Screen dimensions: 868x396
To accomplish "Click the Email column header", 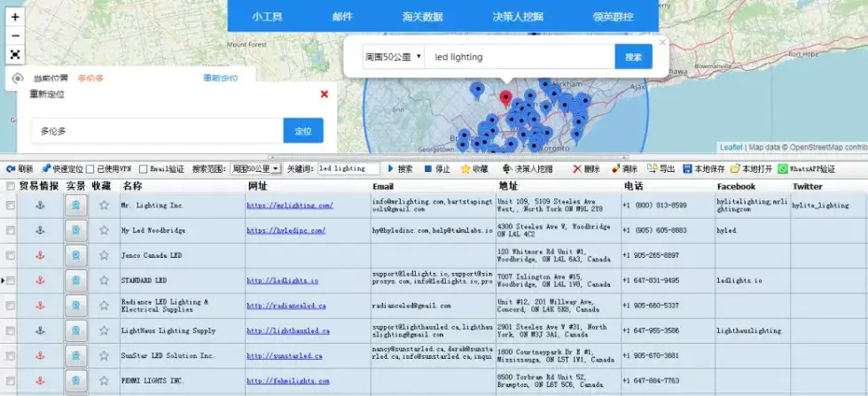I will 383,186.
